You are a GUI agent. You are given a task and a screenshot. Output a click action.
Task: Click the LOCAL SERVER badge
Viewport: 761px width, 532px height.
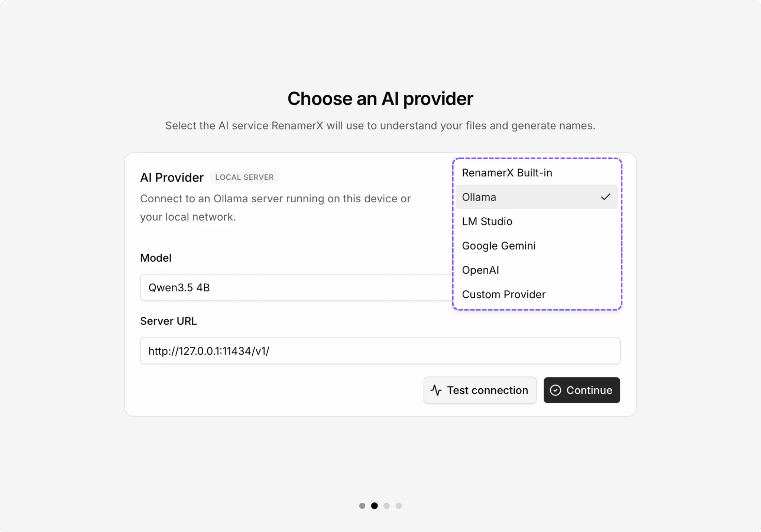[245, 177]
